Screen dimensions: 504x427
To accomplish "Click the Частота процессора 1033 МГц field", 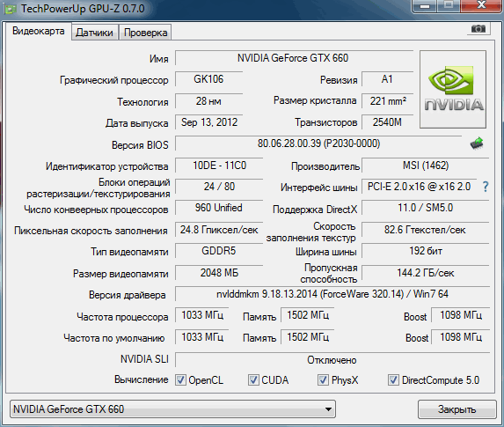I will 201,315.
